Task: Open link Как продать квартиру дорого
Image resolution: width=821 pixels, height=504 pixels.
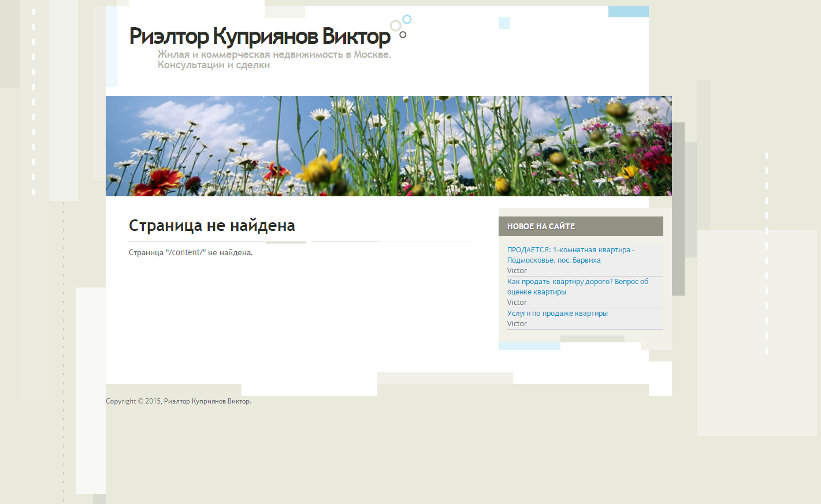Action: click(x=578, y=287)
